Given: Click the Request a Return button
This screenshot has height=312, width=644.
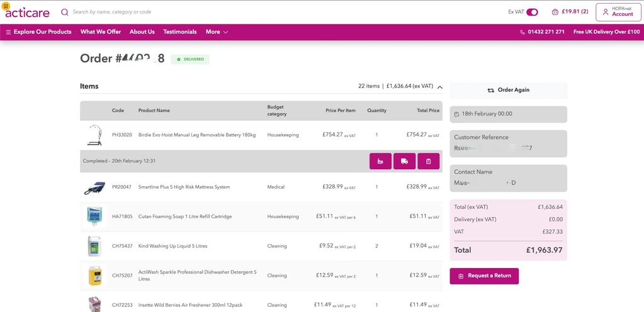Looking at the screenshot, I should click(484, 276).
